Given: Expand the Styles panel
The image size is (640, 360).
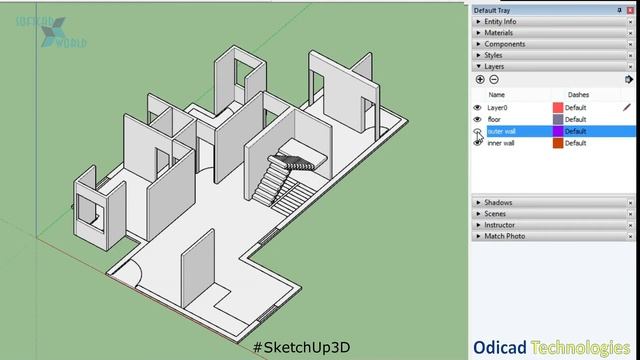Looking at the screenshot, I should coord(478,55).
